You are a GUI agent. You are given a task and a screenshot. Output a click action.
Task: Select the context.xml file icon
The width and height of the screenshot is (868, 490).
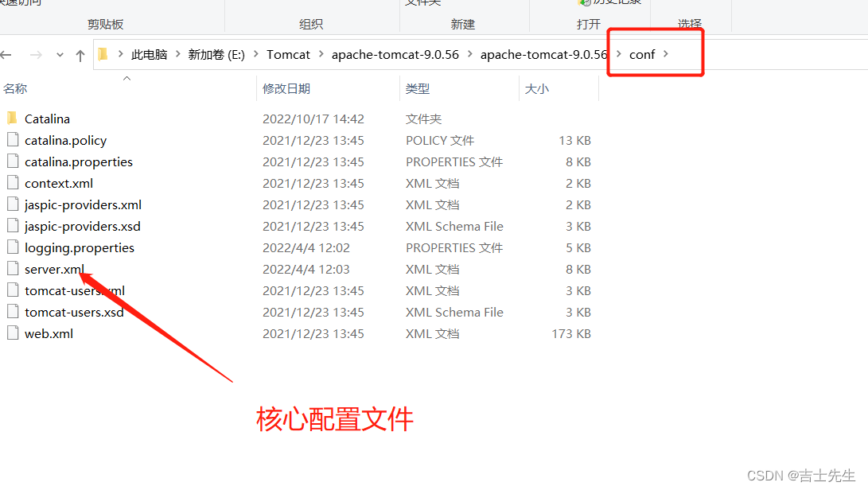[13, 182]
